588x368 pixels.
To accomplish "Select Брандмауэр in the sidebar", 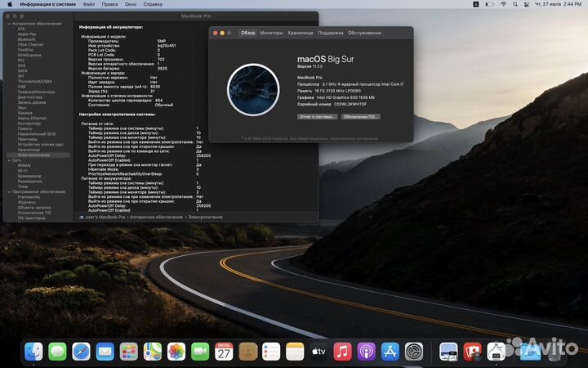I will click(x=29, y=176).
